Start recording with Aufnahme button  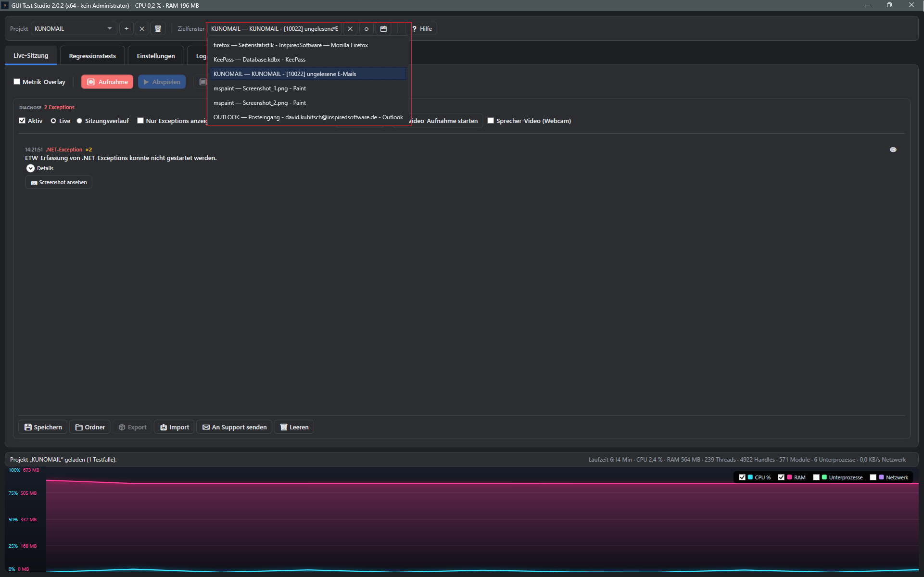[x=107, y=82]
